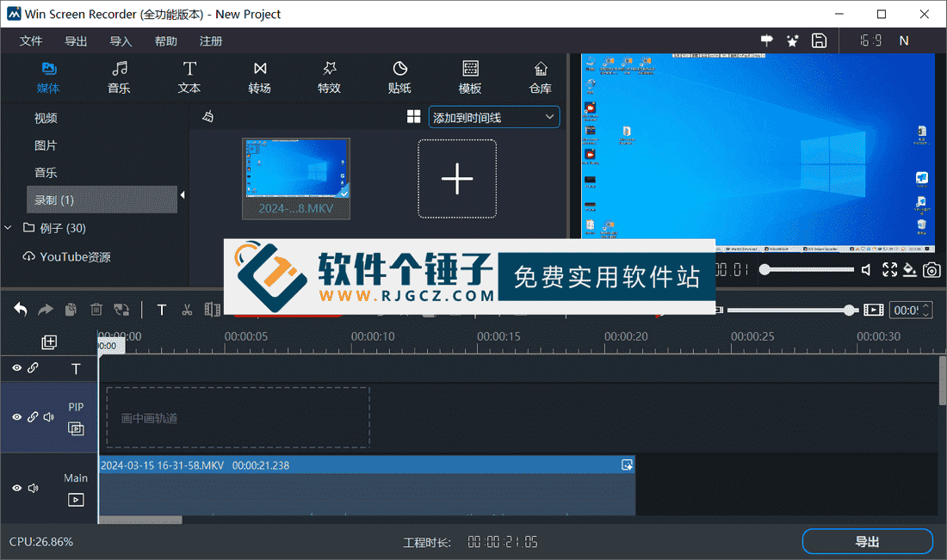The width and height of the screenshot is (947, 560).
Task: Click the 导出 (Export) button
Action: pyautogui.click(x=867, y=541)
